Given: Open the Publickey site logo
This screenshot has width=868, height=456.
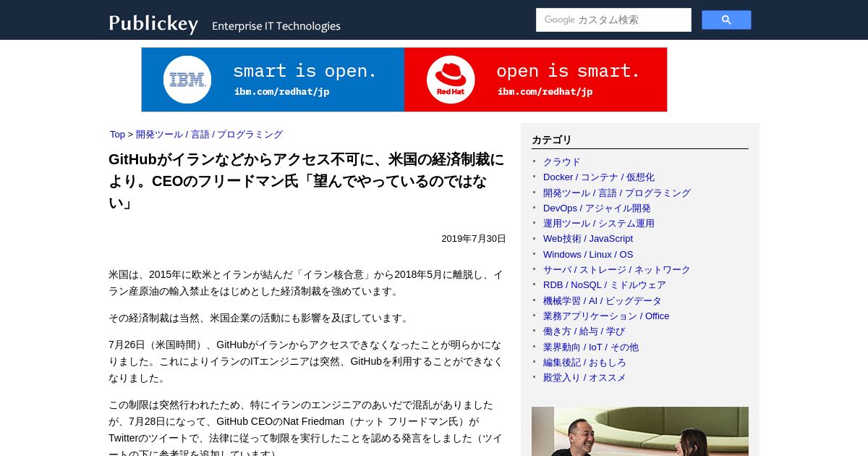Looking at the screenshot, I should 153,24.
